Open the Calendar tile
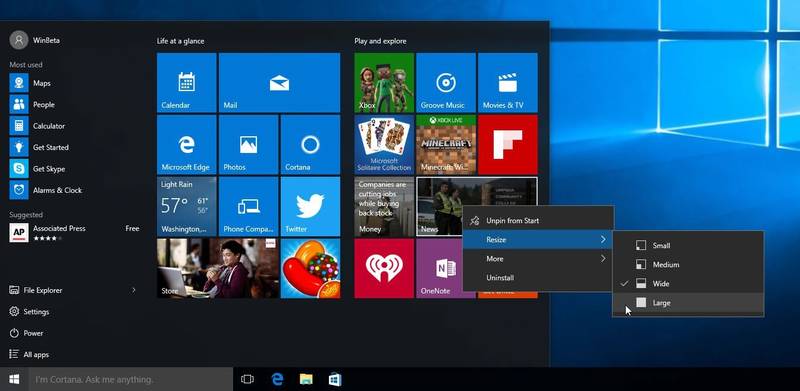The image size is (800, 391). coord(186,83)
